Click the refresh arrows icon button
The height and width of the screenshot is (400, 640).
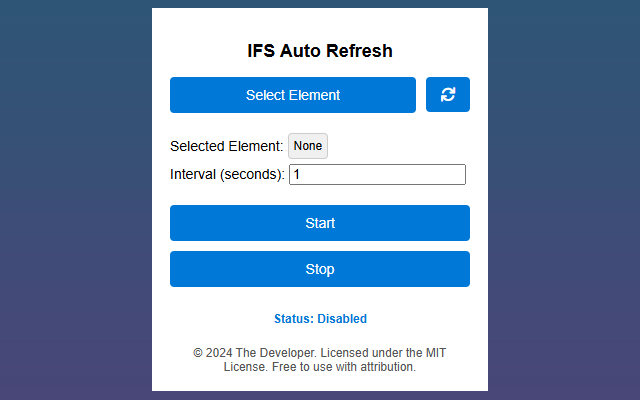pyautogui.click(x=448, y=95)
